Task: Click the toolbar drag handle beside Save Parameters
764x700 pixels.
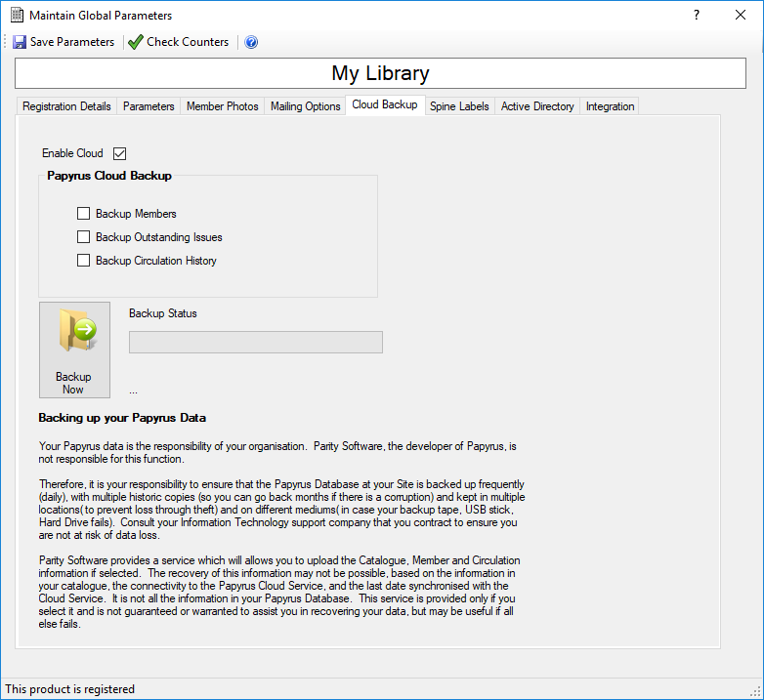Action: point(5,42)
